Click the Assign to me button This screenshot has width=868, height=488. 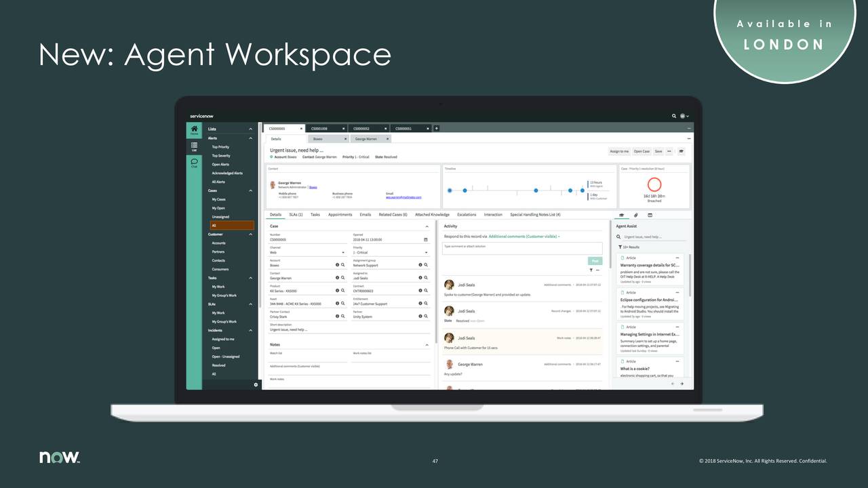(621, 152)
